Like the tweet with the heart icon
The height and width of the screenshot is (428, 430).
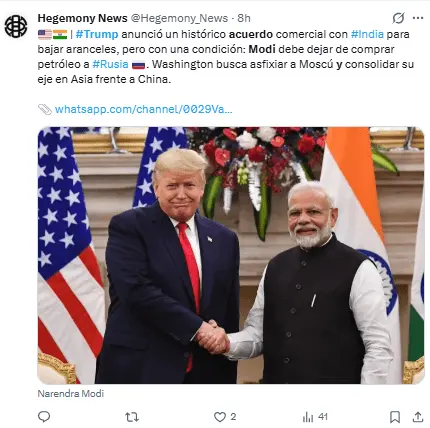[x=220, y=417]
